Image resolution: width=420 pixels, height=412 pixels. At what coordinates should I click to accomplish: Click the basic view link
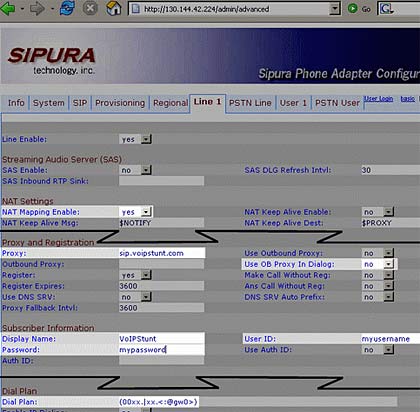click(408, 99)
